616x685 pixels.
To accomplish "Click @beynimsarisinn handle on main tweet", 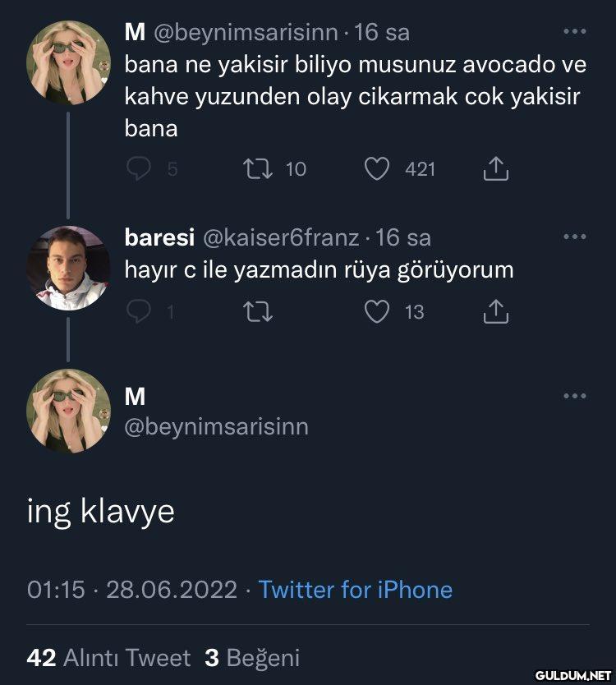I will (216, 427).
